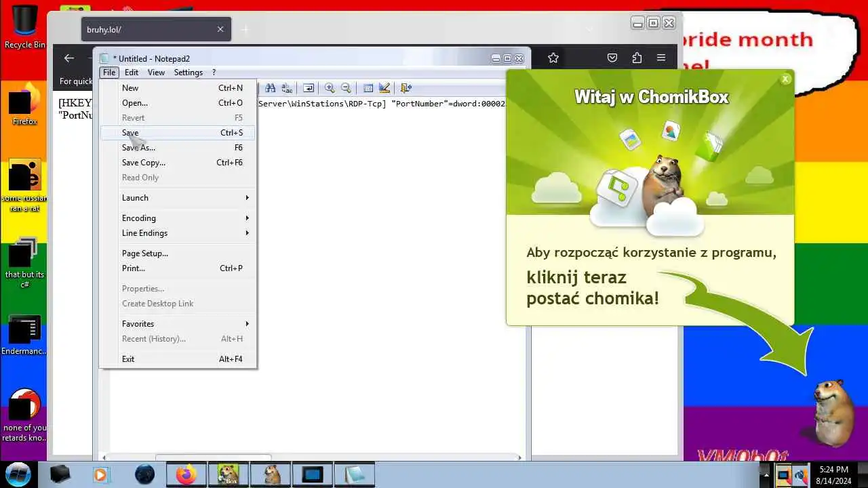Close the ChomikBox welcome popup
The width and height of the screenshot is (868, 488).
[x=785, y=79]
